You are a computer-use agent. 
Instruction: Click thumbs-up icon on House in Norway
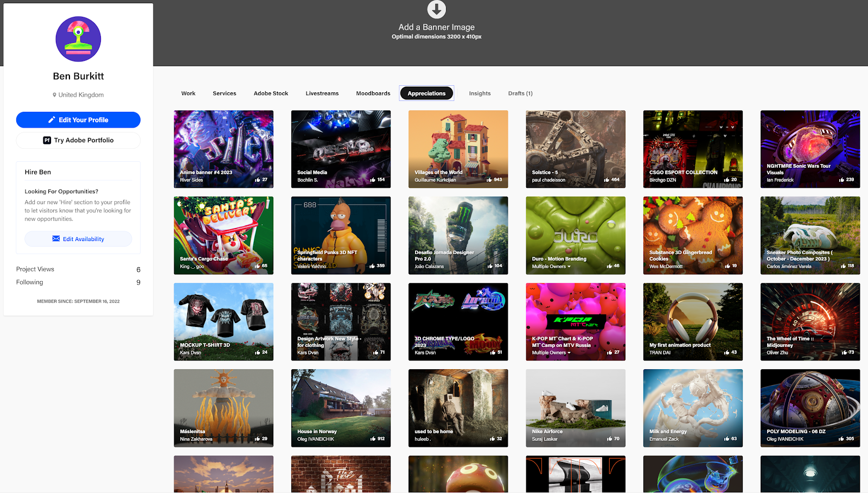click(x=373, y=439)
